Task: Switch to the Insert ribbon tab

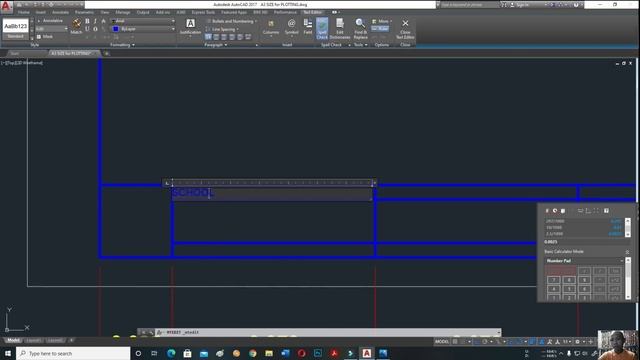Action: [41, 12]
